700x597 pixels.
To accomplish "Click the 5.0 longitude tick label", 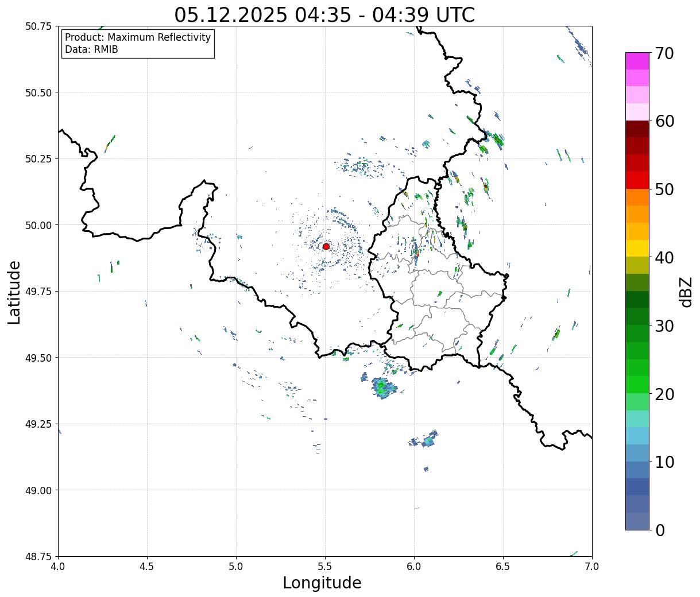I will [x=236, y=566].
